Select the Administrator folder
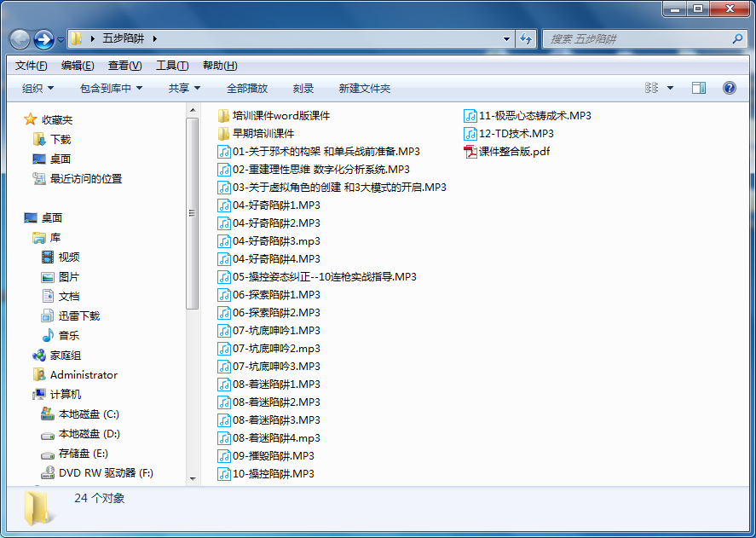The width and height of the screenshot is (756, 538). [x=75, y=375]
